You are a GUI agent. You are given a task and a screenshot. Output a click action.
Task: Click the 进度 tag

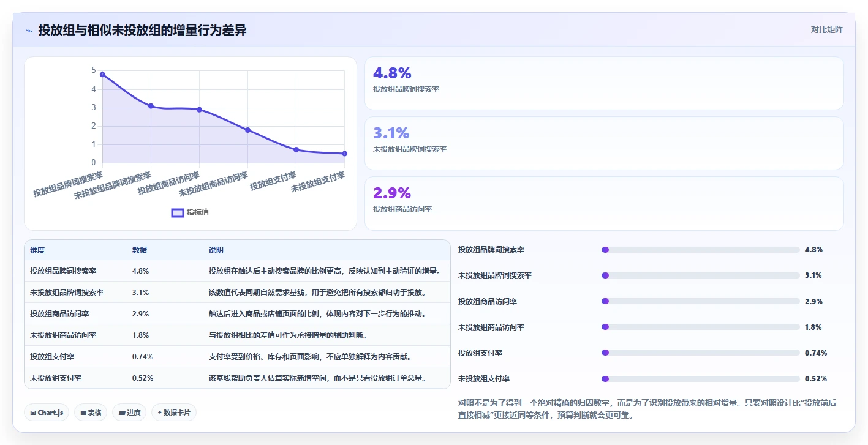[x=130, y=413]
